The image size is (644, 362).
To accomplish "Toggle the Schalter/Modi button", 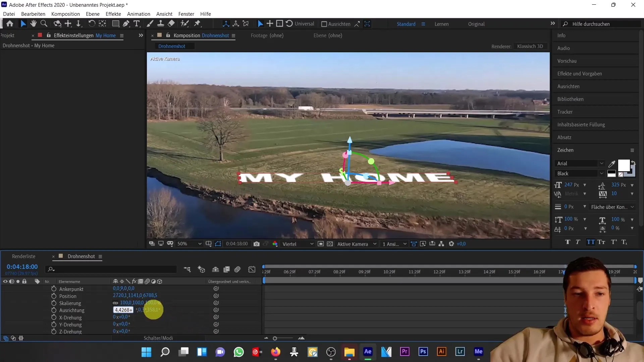I will pyautogui.click(x=158, y=338).
